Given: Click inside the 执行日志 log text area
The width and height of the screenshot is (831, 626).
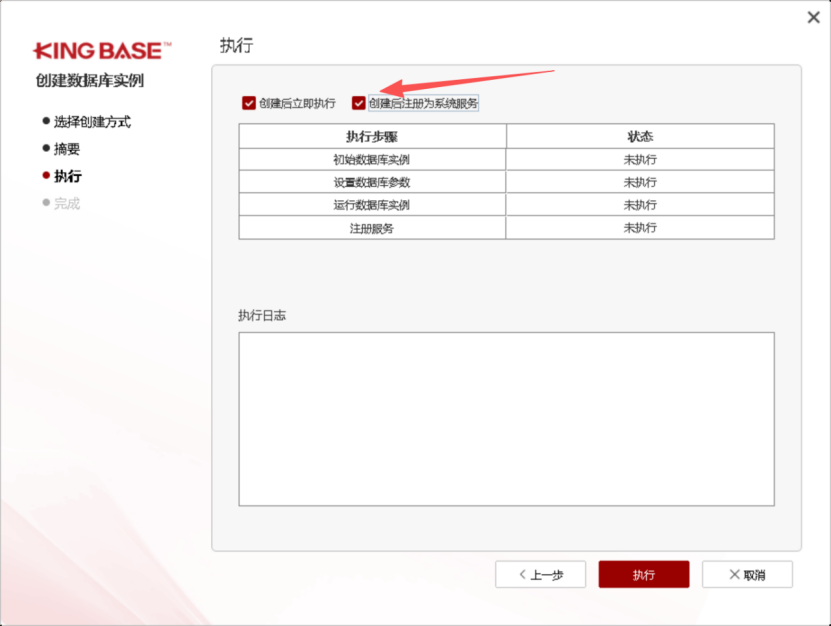Looking at the screenshot, I should [506, 418].
